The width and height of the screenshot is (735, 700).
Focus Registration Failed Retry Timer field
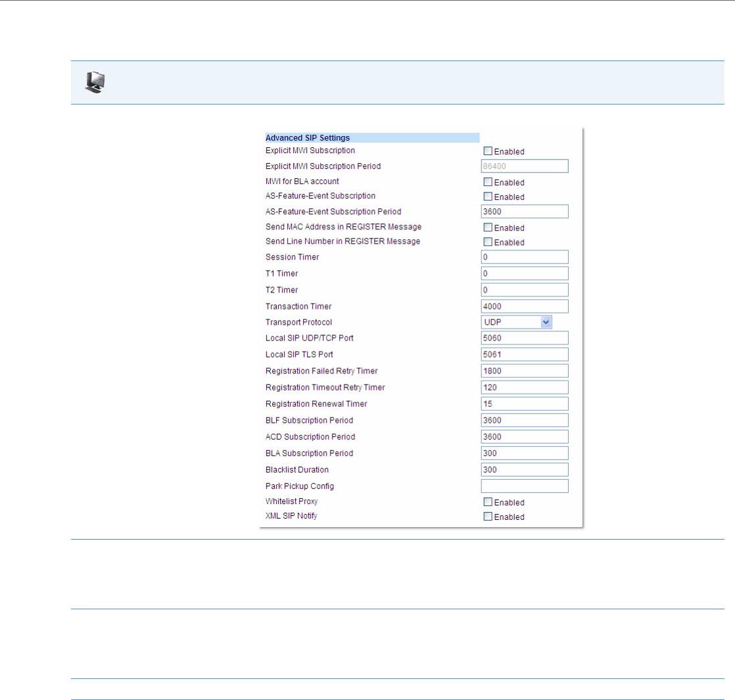click(x=525, y=371)
